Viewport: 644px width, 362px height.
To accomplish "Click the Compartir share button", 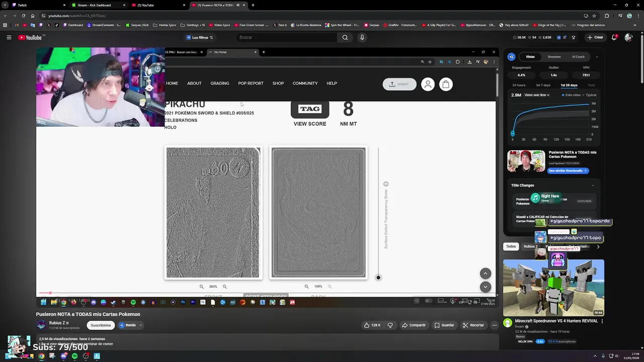I will [414, 325].
